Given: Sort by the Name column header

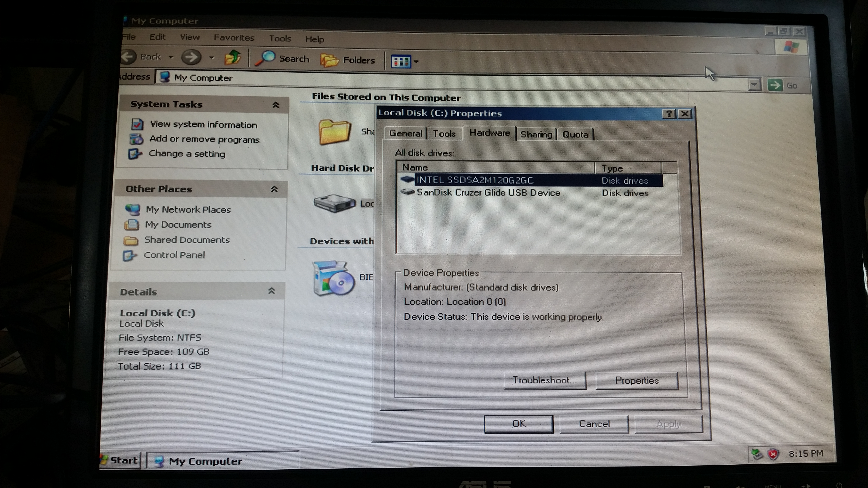Looking at the screenshot, I should [x=496, y=167].
